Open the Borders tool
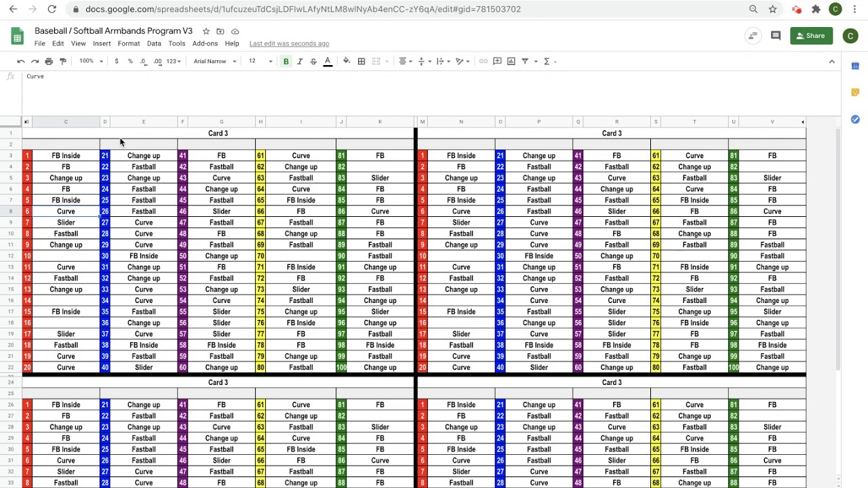 pyautogui.click(x=361, y=61)
